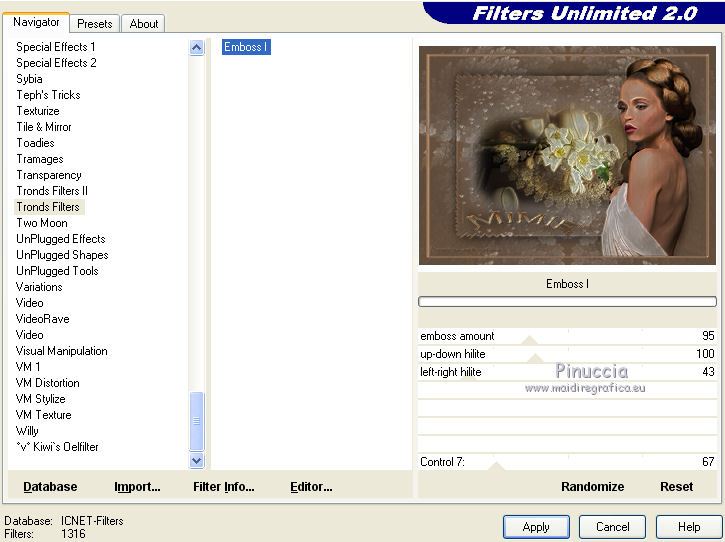Viewport: 725px width, 542px height.
Task: Select Visual Manipulation category
Action: click(61, 351)
